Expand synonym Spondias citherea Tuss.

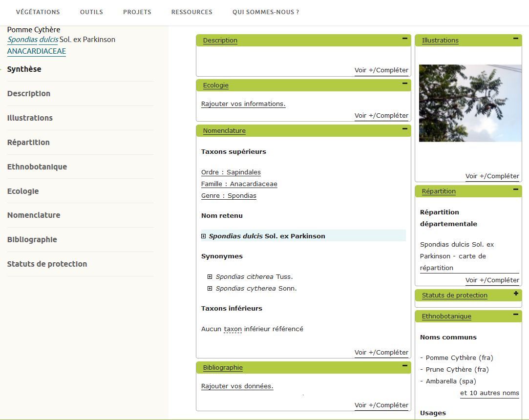[x=210, y=276]
